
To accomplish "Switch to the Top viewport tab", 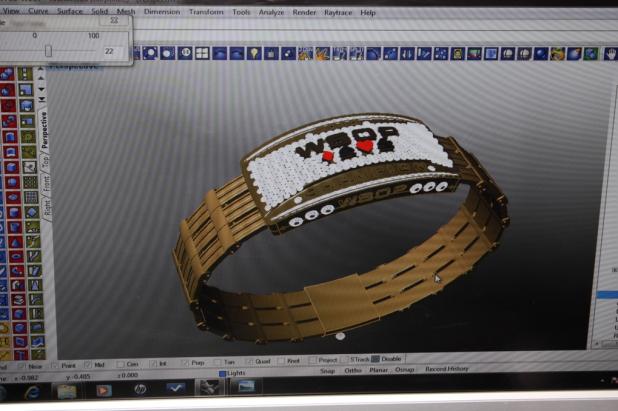I will point(45,162).
